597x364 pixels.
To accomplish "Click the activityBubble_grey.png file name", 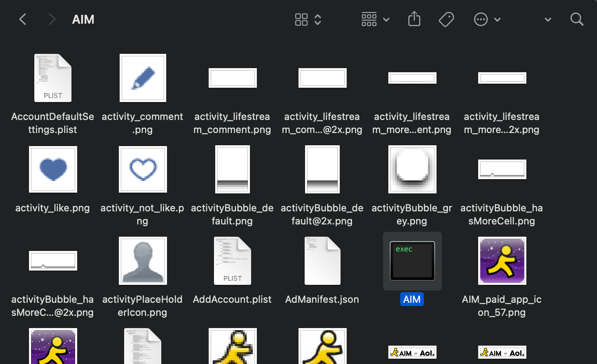I will (412, 215).
